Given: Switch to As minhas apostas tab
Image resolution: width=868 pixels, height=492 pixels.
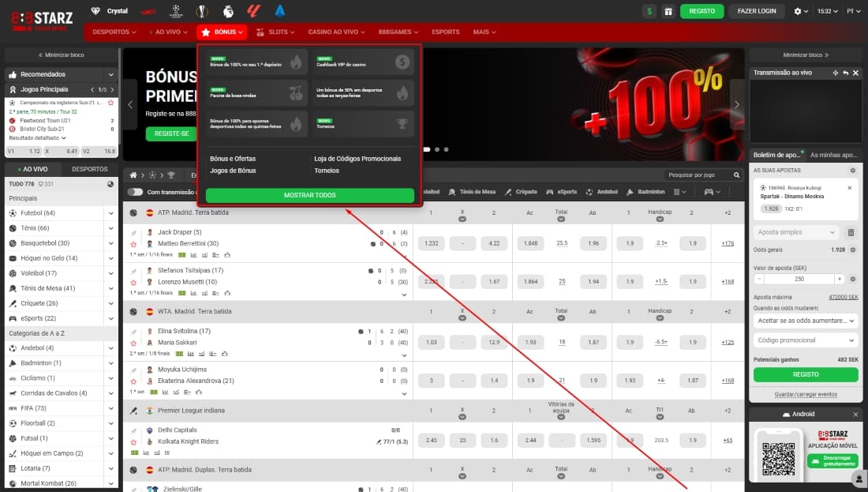Looking at the screenshot, I should tap(833, 155).
